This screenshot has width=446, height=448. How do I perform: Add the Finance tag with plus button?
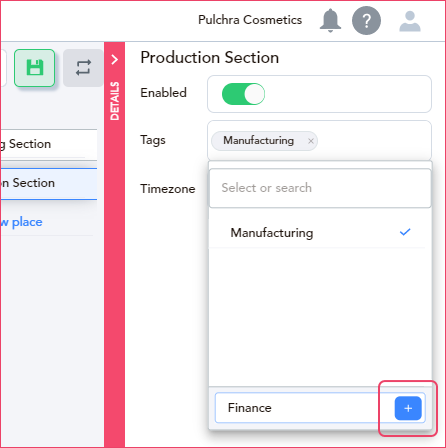(x=408, y=408)
